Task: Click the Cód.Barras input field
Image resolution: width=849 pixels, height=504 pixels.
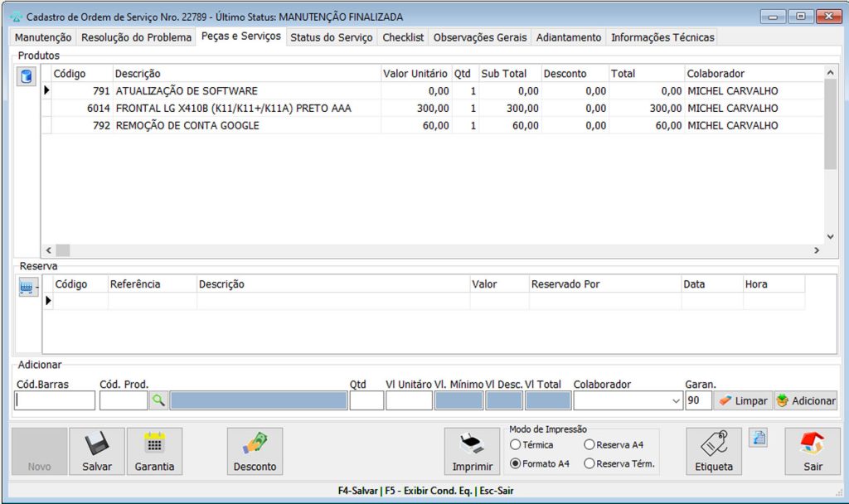Action: (55, 401)
